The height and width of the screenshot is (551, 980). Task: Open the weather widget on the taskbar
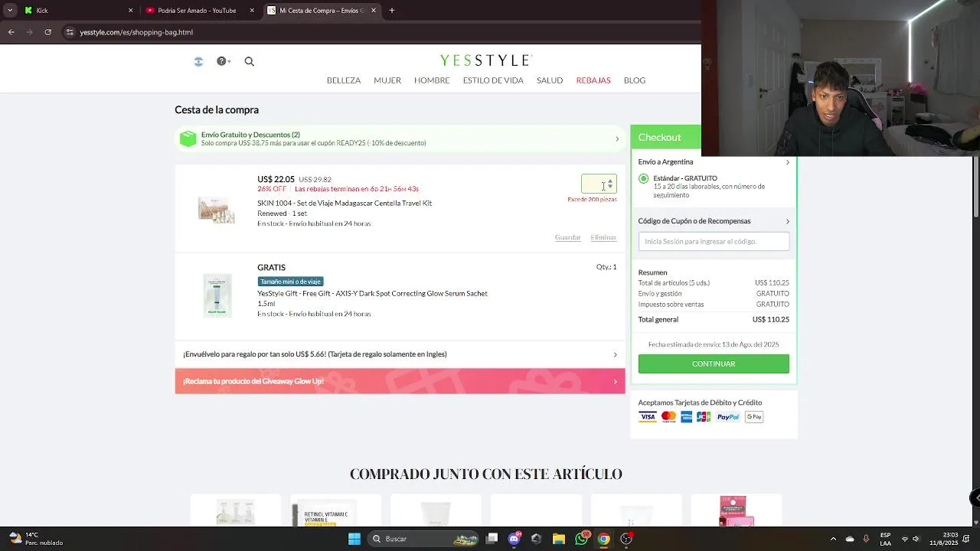(37, 539)
